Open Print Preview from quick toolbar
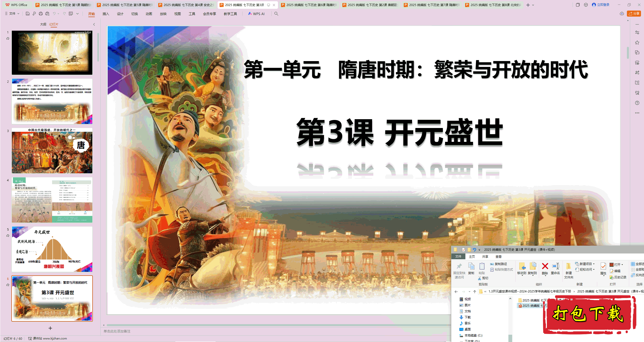Screen dimensions: 644x342 (x=47, y=14)
